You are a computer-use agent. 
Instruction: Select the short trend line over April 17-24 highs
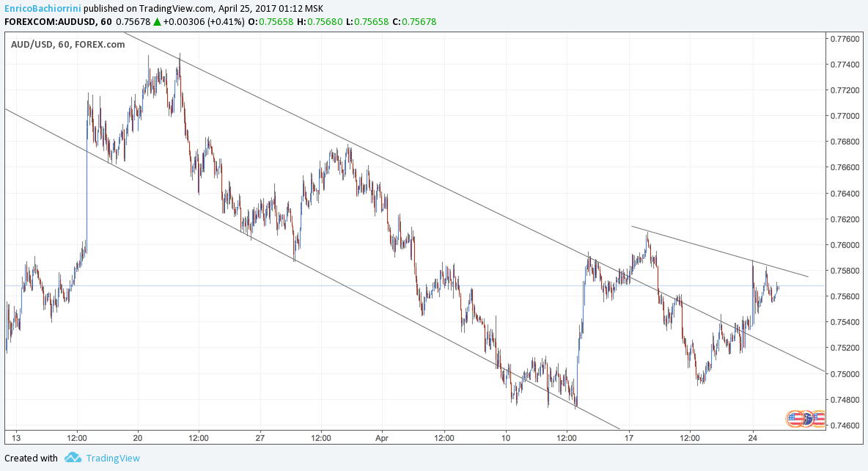coord(720,251)
